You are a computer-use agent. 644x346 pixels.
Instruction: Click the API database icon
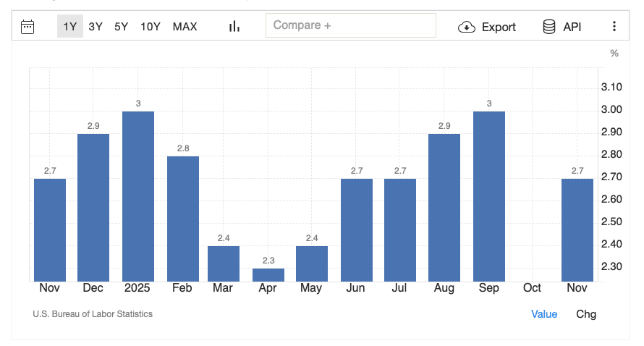(x=549, y=27)
